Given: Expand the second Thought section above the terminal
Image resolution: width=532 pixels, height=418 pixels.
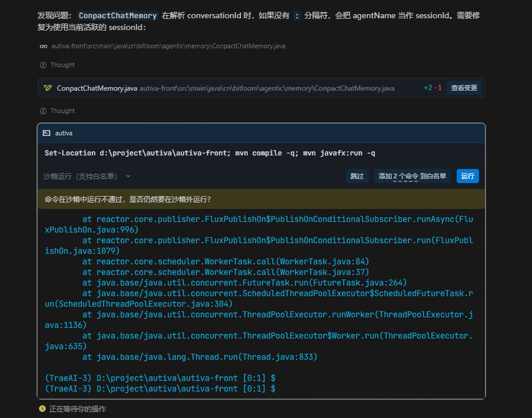Looking at the screenshot, I should [62, 111].
